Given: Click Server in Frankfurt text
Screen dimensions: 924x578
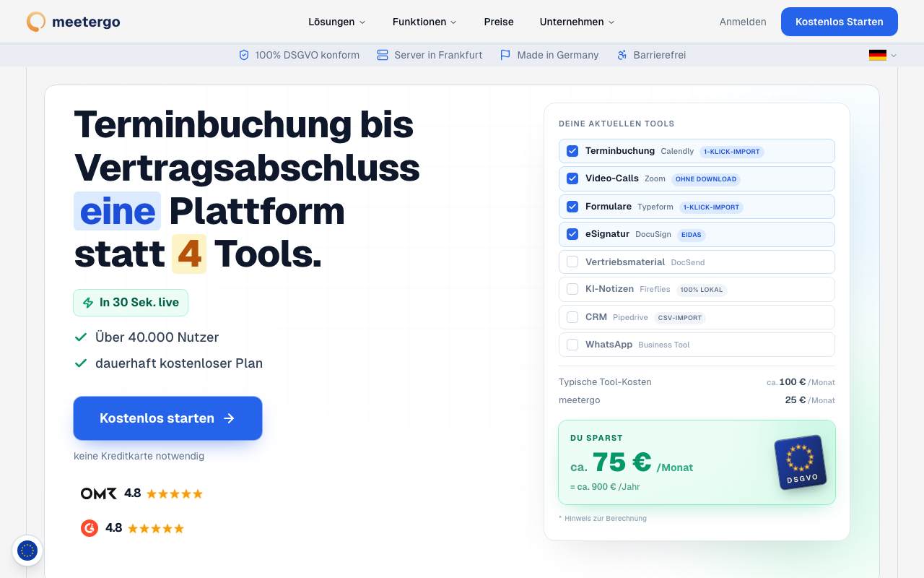Looking at the screenshot, I should [438, 55].
